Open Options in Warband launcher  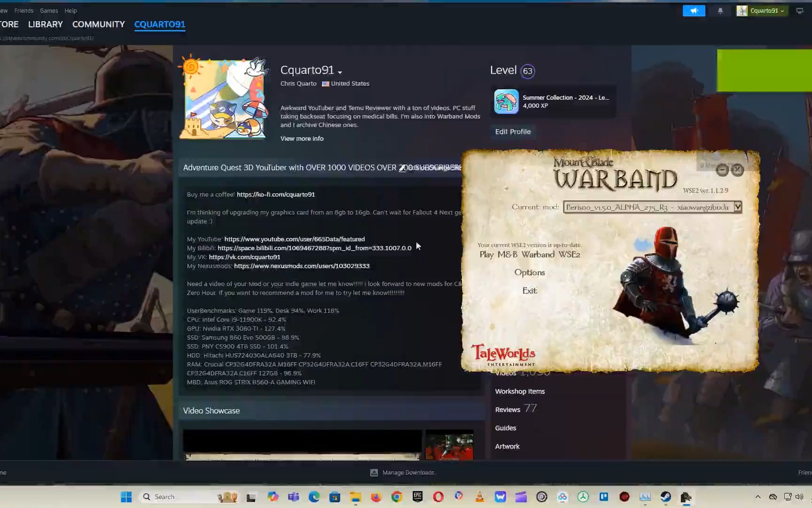tap(530, 272)
